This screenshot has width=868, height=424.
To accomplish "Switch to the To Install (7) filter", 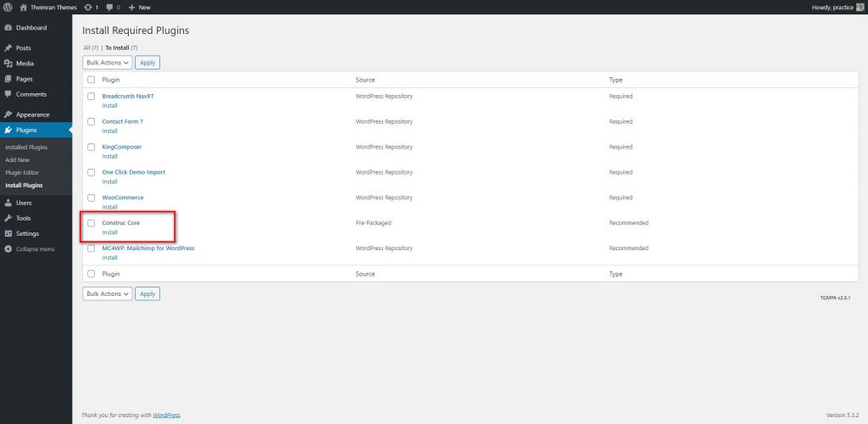I will pos(122,48).
